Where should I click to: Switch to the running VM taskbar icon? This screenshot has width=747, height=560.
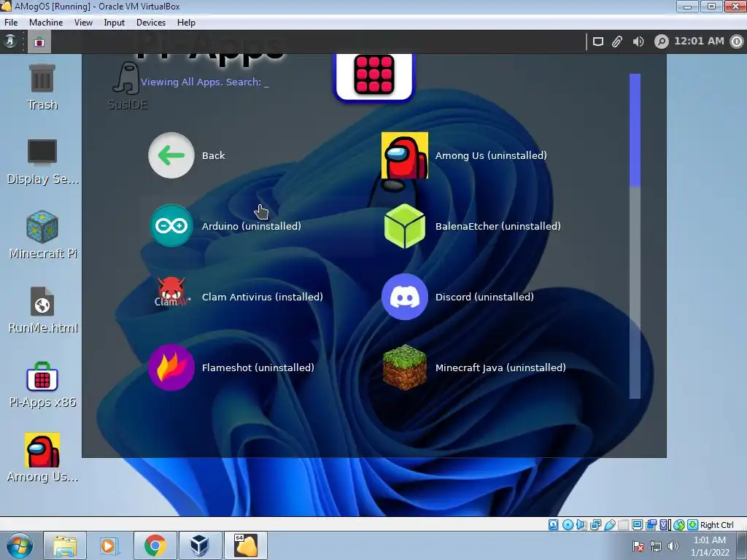245,545
